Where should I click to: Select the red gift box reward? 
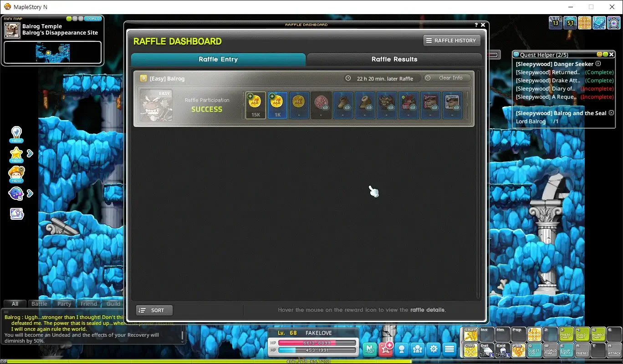pyautogui.click(x=409, y=106)
